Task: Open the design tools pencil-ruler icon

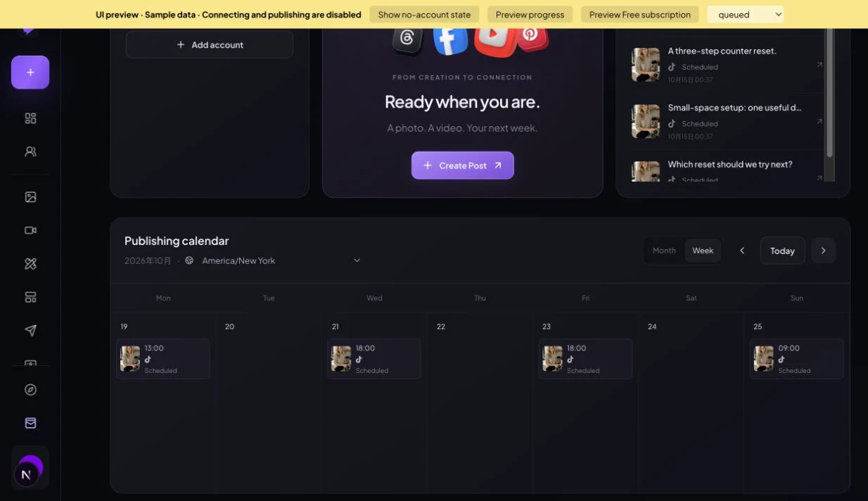Action: point(30,264)
